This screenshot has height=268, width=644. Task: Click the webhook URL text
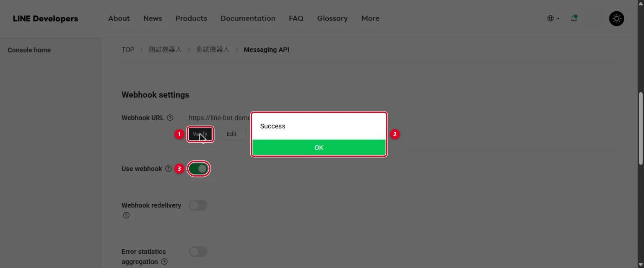(x=220, y=118)
